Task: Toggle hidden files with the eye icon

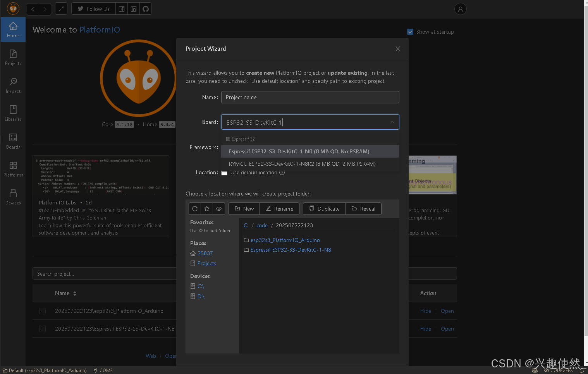Action: point(219,209)
